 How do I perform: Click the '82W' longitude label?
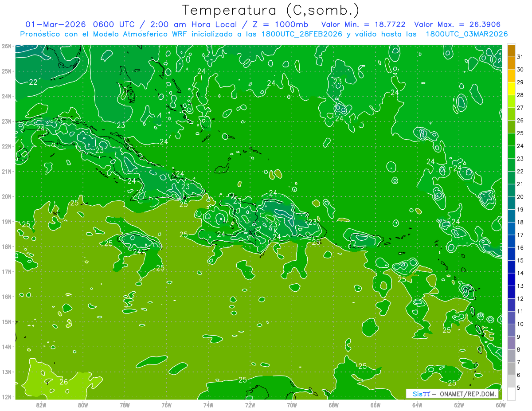pos(41,405)
